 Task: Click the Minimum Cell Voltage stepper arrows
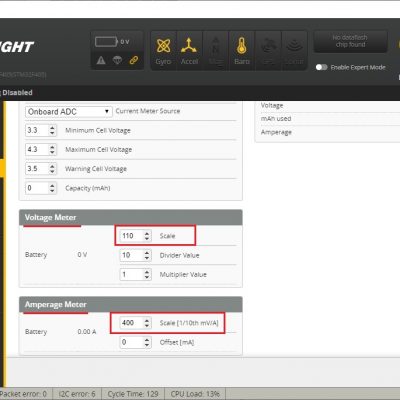[52, 130]
